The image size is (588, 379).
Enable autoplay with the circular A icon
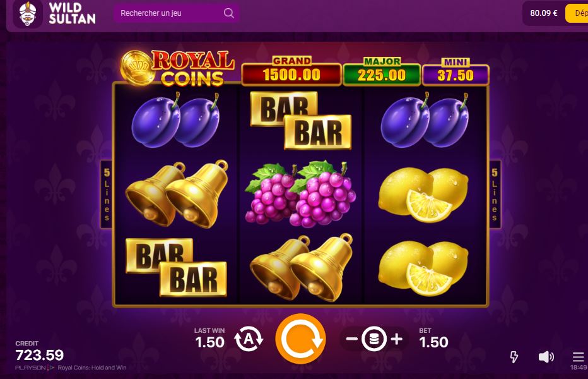pos(248,339)
